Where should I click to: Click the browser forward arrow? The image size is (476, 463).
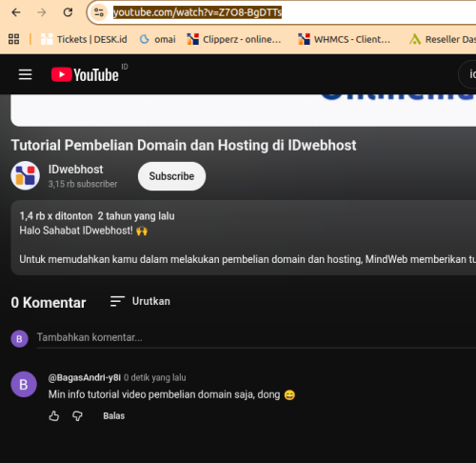(42, 12)
